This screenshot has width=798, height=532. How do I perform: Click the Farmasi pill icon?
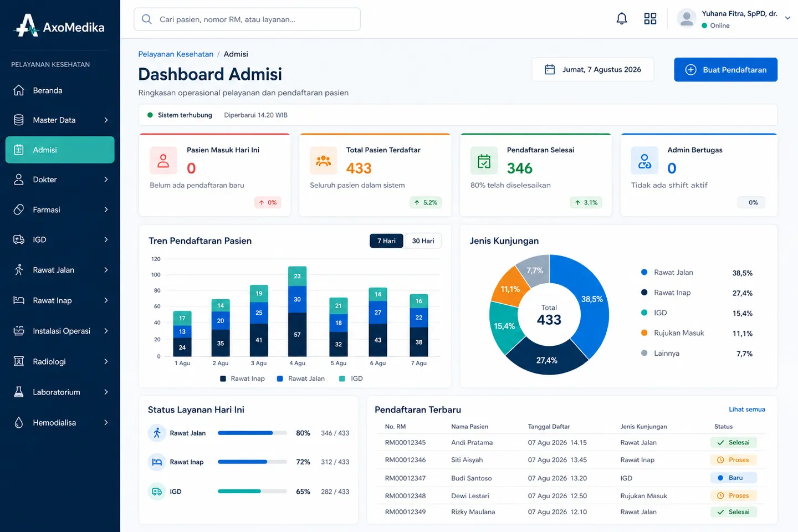(x=19, y=209)
